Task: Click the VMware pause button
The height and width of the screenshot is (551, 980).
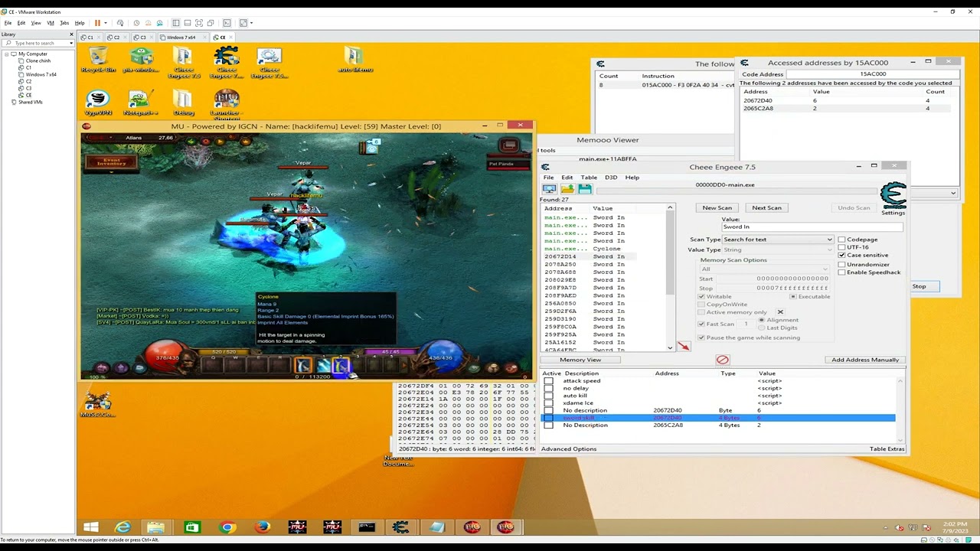Action: 97,23
